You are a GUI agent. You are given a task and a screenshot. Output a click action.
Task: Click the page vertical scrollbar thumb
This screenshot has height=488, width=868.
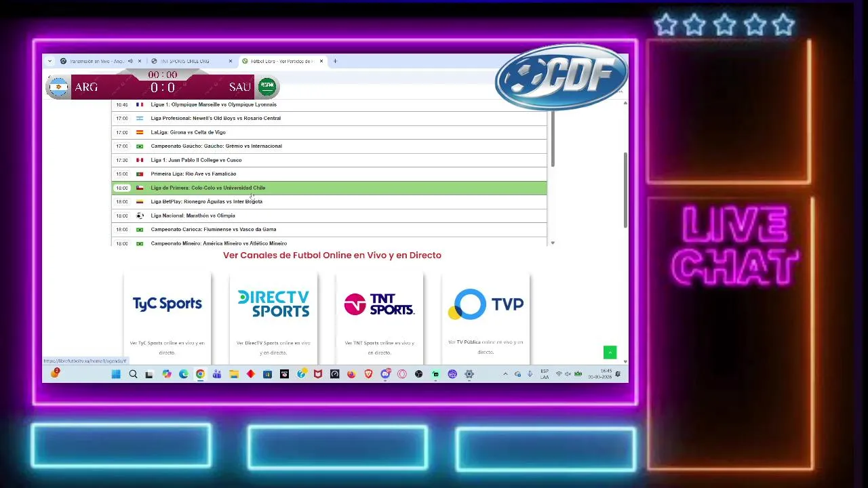click(625, 190)
